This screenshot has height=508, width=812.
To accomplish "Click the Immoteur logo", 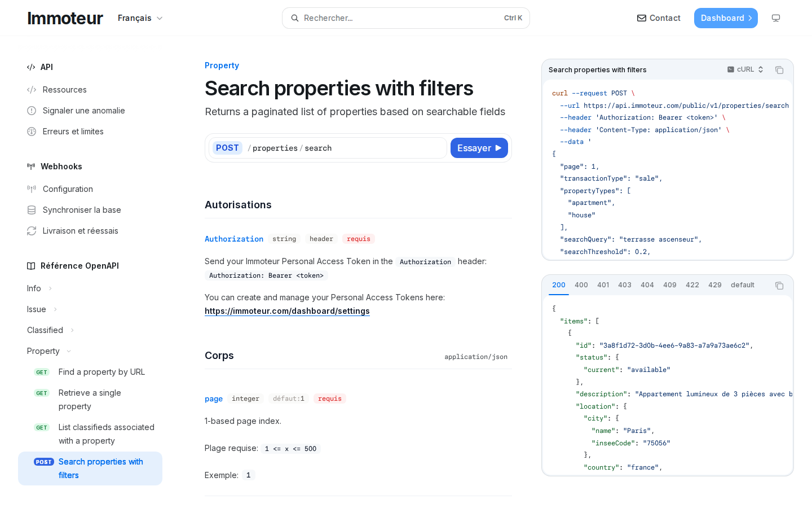I will tap(65, 18).
